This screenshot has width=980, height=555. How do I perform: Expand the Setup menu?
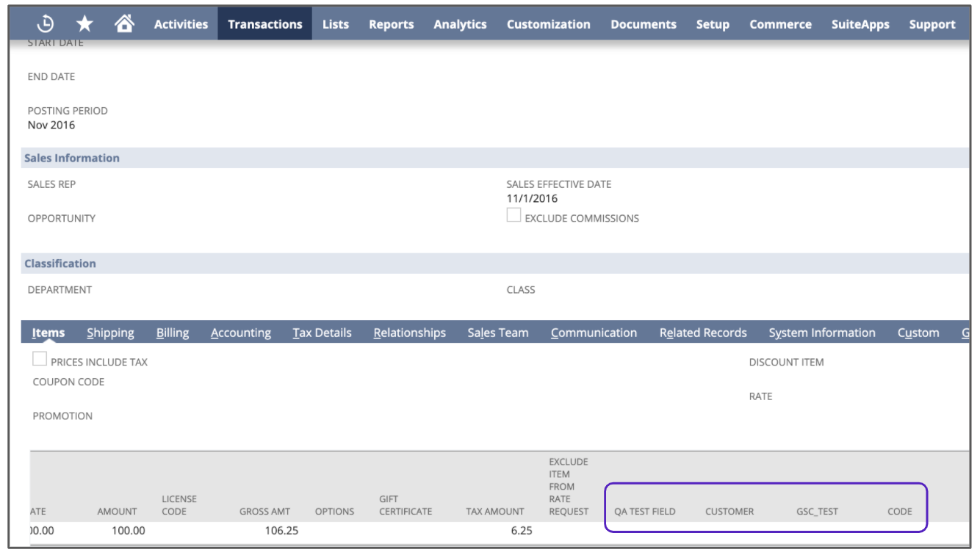click(x=713, y=24)
